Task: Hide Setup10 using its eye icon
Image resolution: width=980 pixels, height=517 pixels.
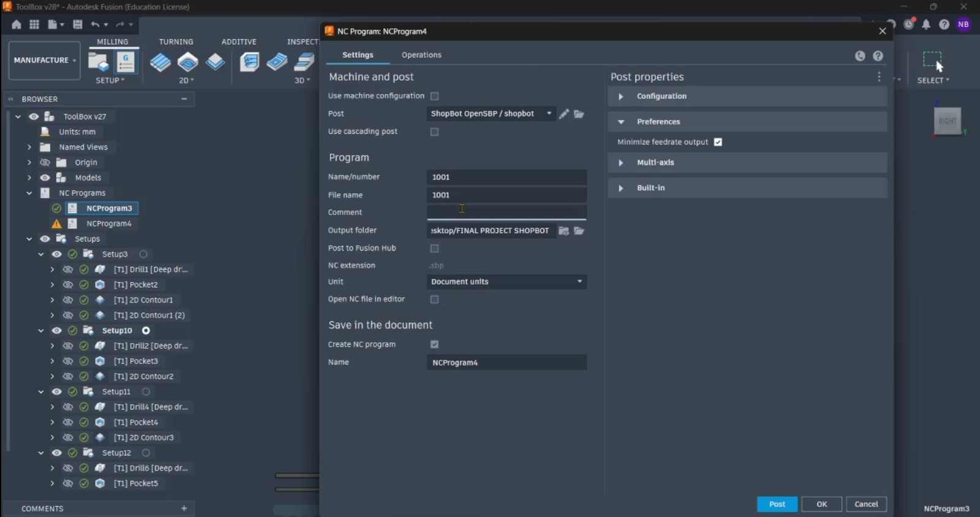Action: (x=57, y=331)
